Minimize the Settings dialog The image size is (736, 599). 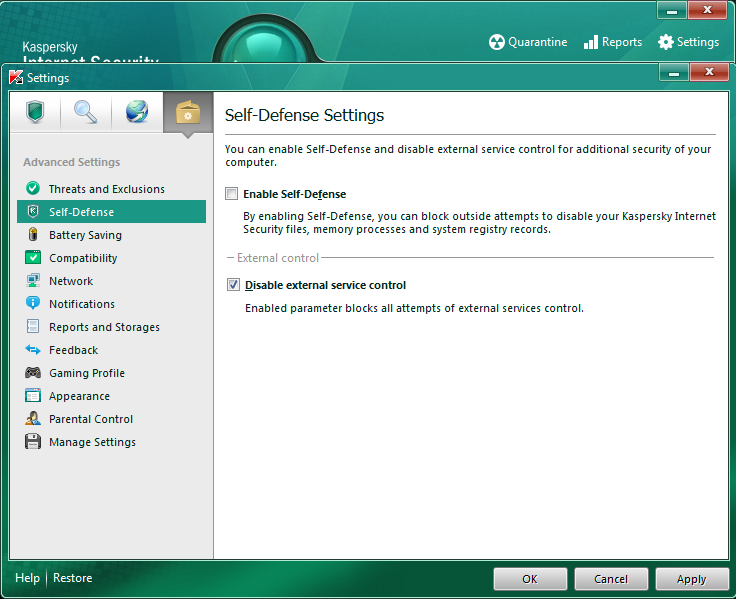pos(674,72)
